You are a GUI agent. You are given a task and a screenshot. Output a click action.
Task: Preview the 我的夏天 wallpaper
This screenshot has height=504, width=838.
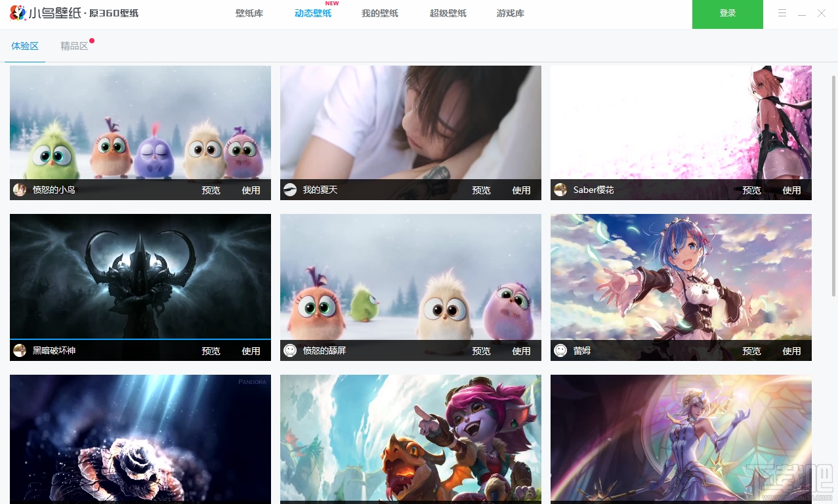482,190
